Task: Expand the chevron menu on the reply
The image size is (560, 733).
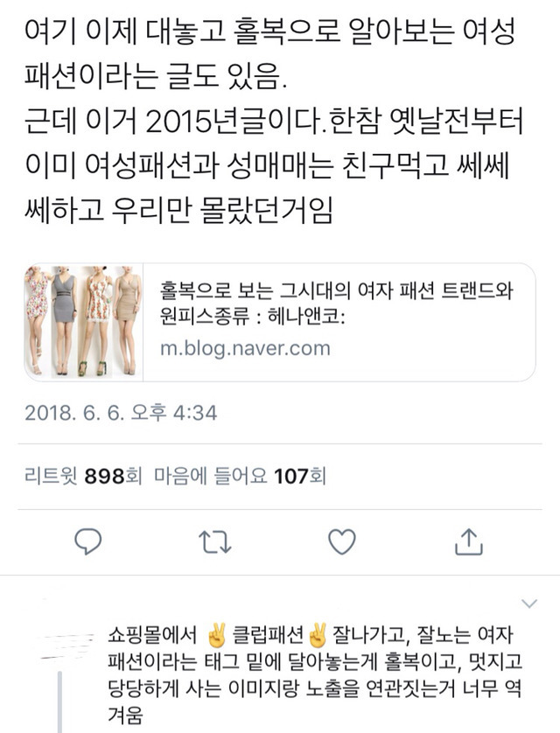Action: coord(528,604)
